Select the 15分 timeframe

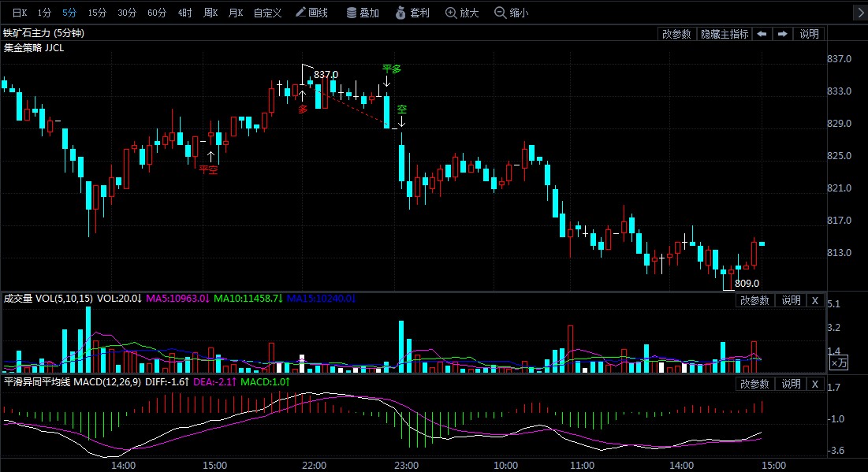click(97, 13)
